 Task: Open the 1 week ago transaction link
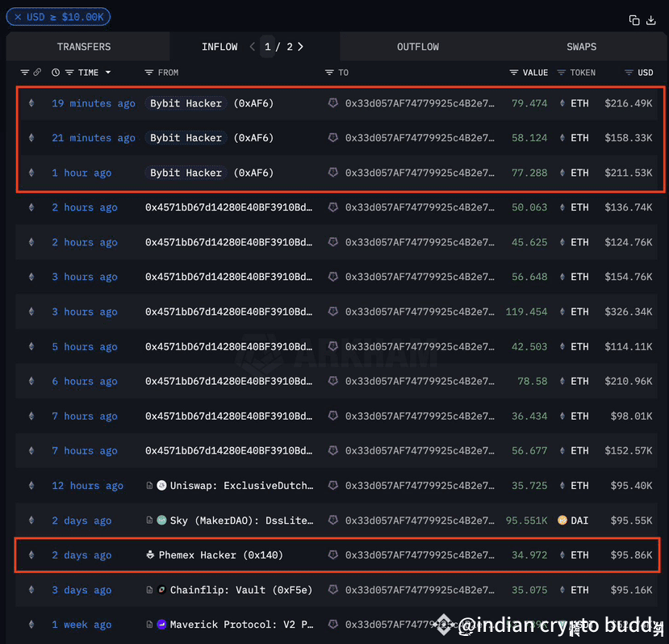point(82,625)
